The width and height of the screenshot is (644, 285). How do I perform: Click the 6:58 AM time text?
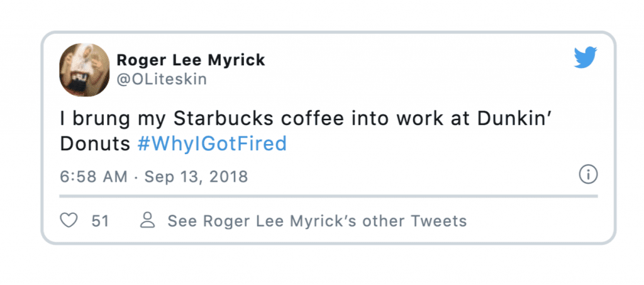[94, 177]
